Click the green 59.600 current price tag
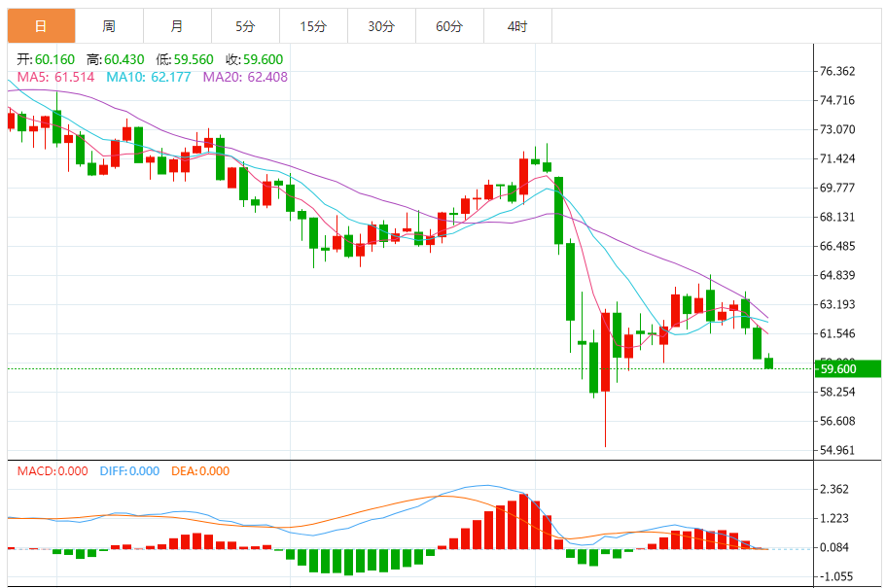The height and width of the screenshot is (588, 886). [x=847, y=369]
